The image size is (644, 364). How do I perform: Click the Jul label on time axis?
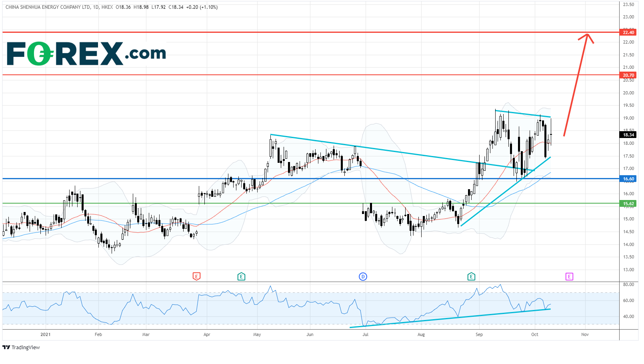(365, 334)
